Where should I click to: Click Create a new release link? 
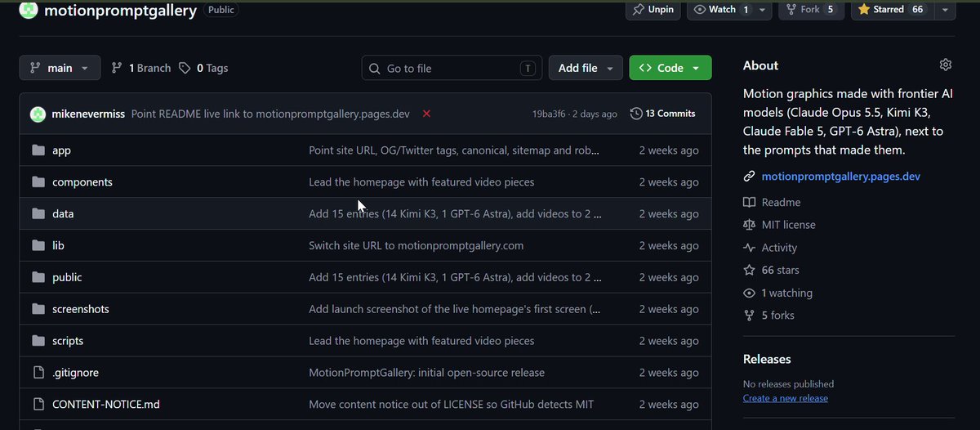pyautogui.click(x=786, y=398)
